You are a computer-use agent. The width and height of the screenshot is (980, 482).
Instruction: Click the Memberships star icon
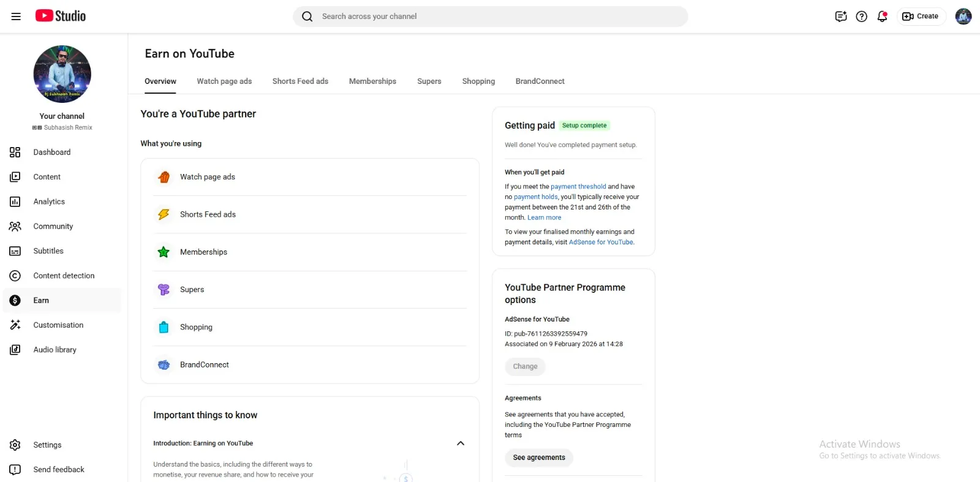[x=164, y=252]
